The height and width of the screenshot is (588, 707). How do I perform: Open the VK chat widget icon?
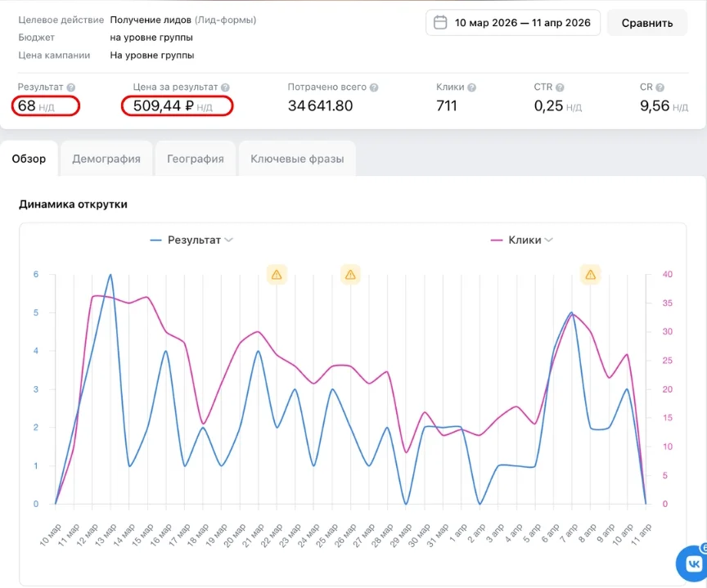(x=693, y=563)
